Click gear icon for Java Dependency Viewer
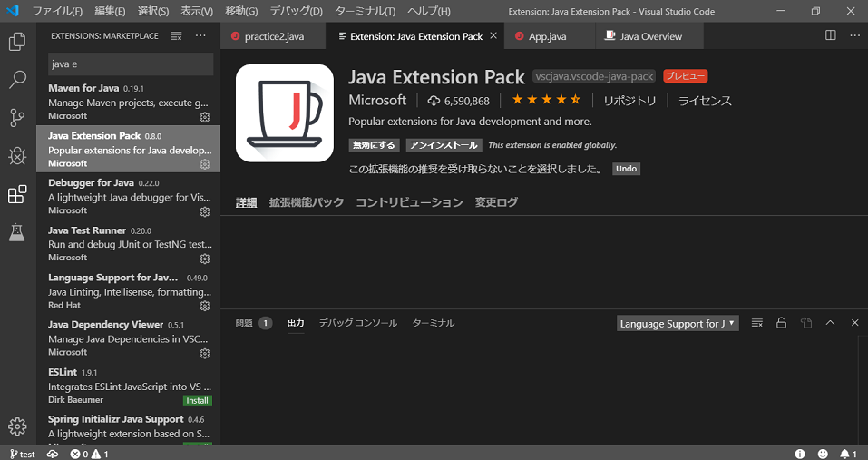Image resolution: width=868 pixels, height=460 pixels. point(205,353)
